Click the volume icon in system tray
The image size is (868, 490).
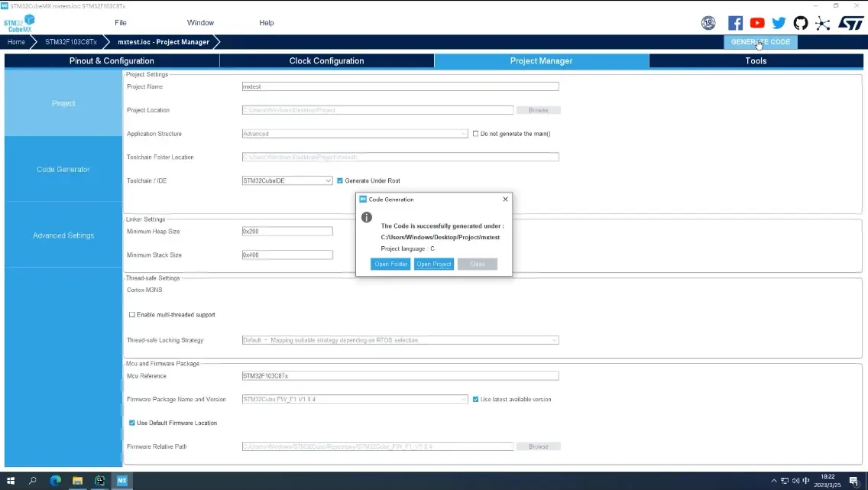795,481
